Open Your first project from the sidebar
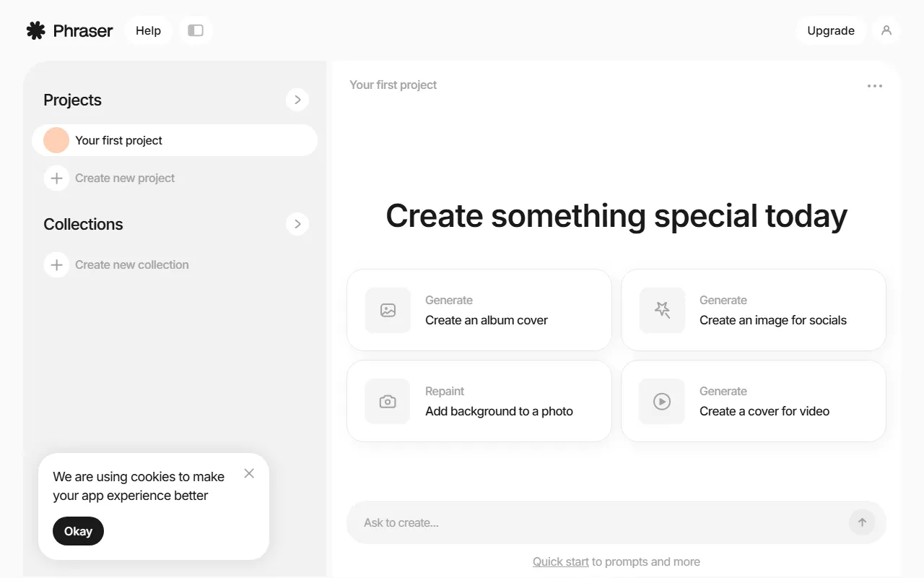 [118, 140]
